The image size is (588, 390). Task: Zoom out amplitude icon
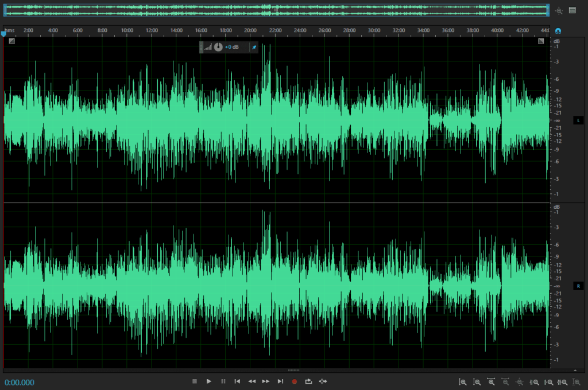pyautogui.click(x=477, y=382)
